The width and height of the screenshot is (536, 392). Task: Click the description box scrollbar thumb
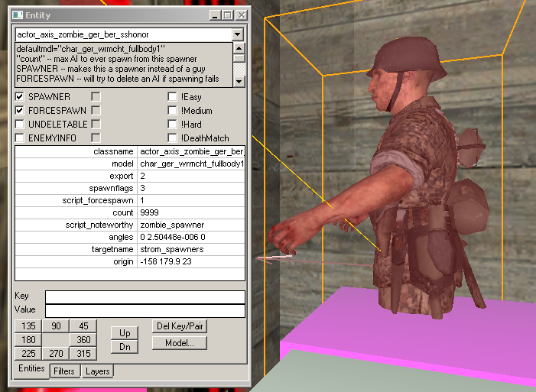click(x=239, y=58)
